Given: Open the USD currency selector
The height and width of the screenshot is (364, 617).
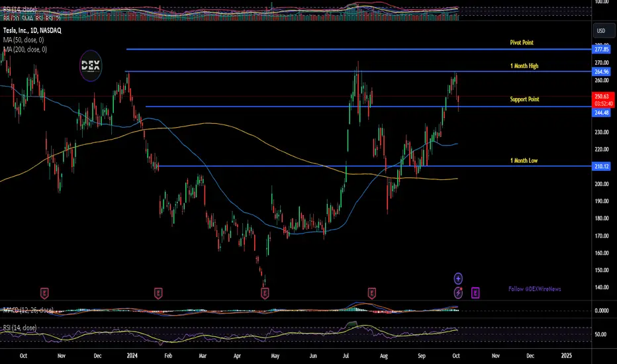Looking at the screenshot, I should [604, 30].
